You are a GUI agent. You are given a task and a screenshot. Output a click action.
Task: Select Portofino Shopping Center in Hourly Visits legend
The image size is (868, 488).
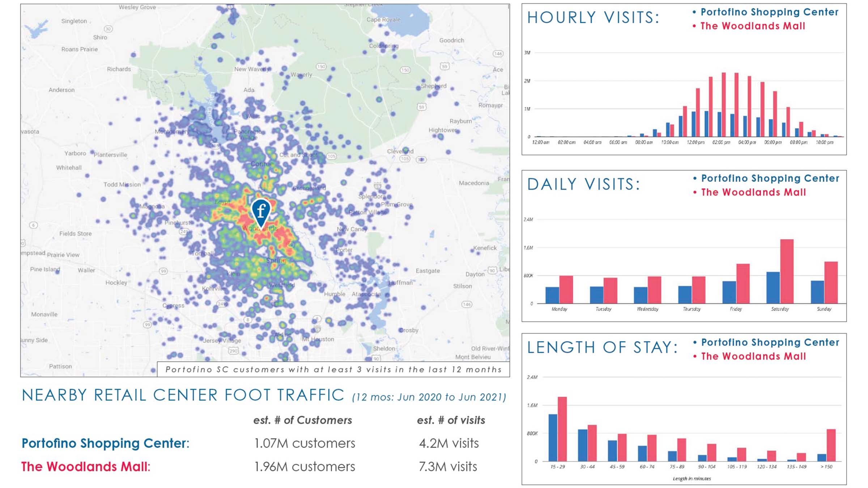coord(769,12)
